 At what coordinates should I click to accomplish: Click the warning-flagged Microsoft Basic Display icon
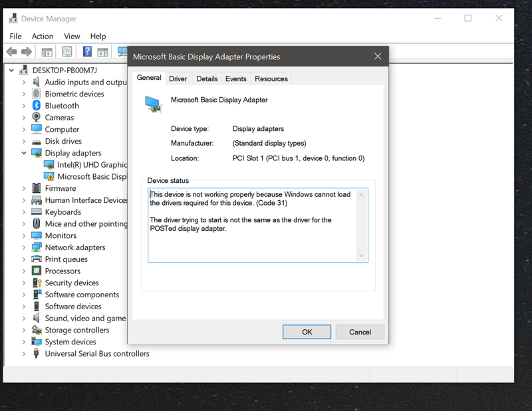point(49,176)
